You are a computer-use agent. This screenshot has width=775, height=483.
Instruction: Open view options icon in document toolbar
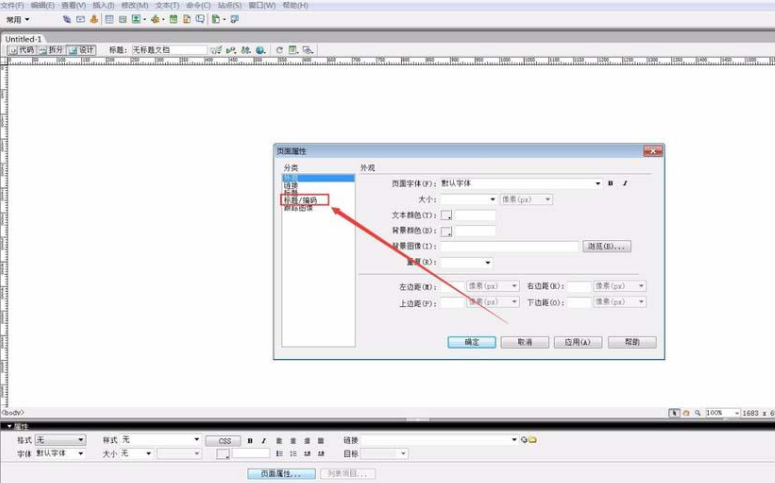[293, 50]
